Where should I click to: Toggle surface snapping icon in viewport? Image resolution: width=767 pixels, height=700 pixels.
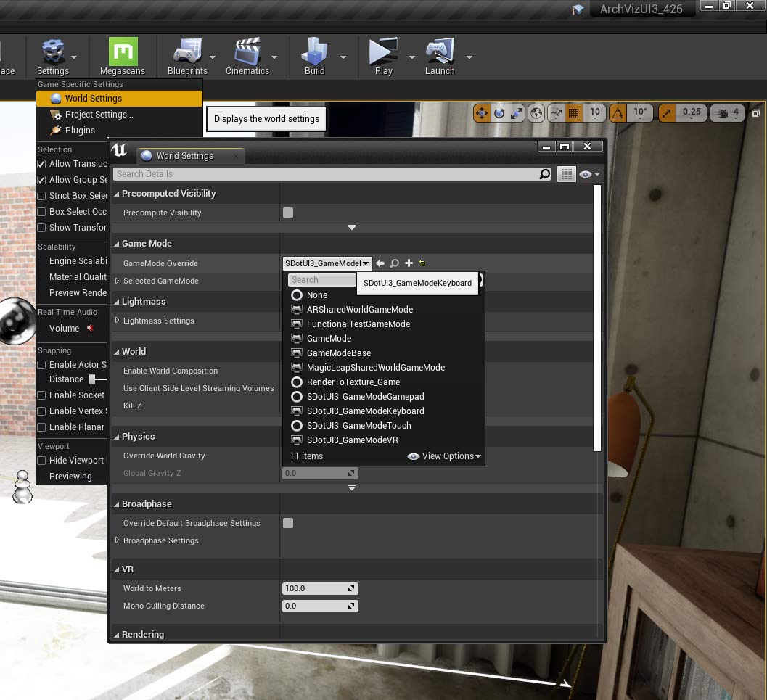click(x=556, y=113)
